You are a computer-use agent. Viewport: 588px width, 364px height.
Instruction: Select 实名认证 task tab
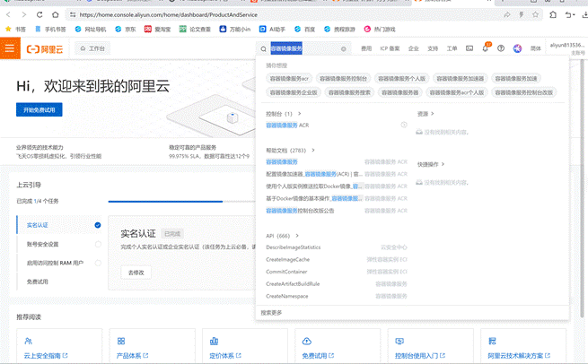59,225
